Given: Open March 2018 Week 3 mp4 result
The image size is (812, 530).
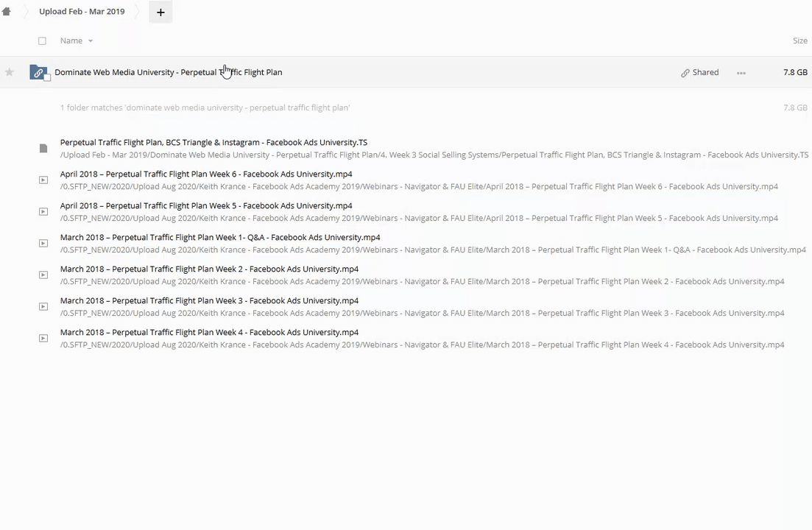Looking at the screenshot, I should pyautogui.click(x=209, y=301).
